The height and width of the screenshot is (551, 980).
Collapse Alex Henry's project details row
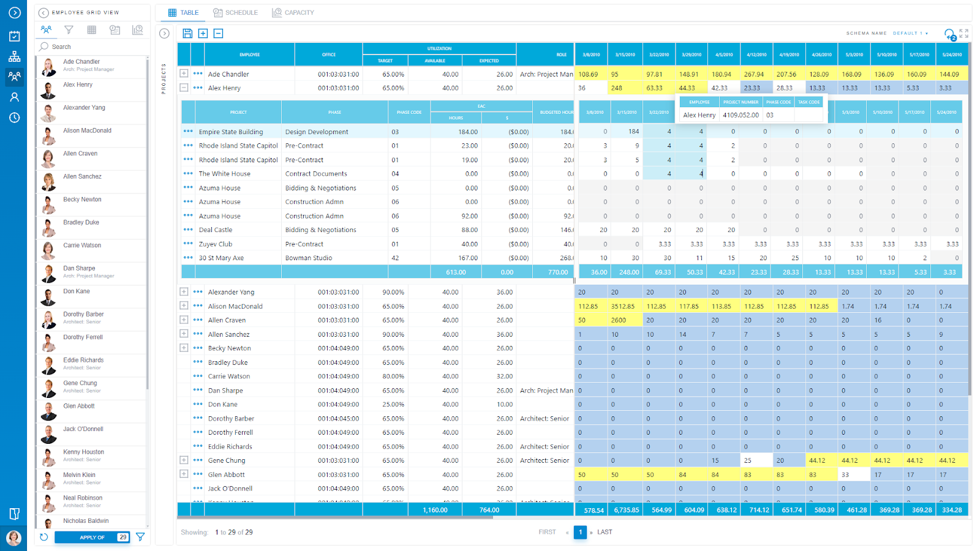[184, 88]
